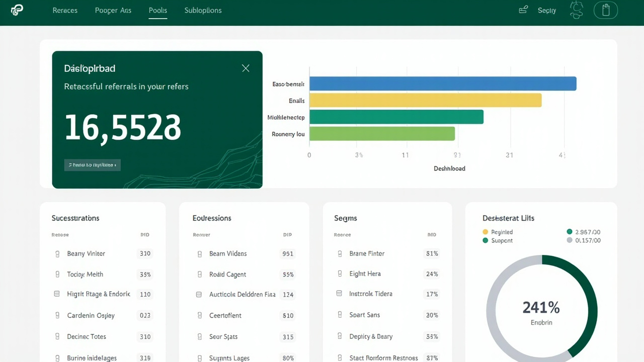Image resolution: width=644 pixels, height=362 pixels.
Task: Sort by the Reorver column in Eouressions
Action: [x=201, y=235]
